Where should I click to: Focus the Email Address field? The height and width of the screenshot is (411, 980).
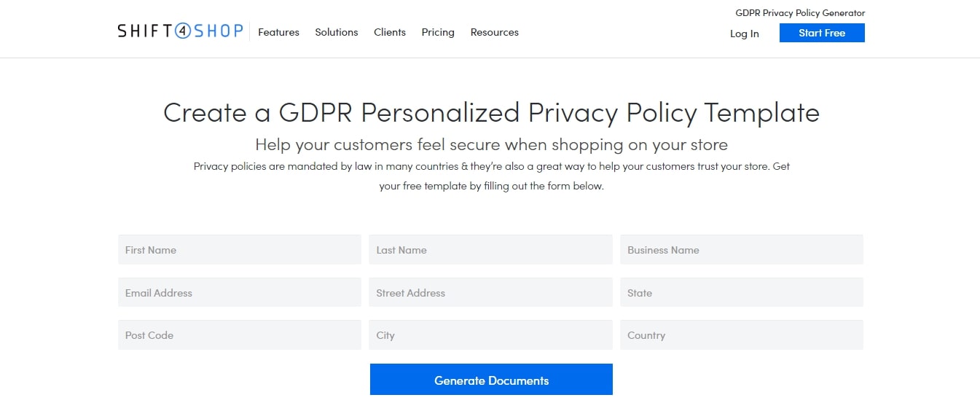[239, 293]
